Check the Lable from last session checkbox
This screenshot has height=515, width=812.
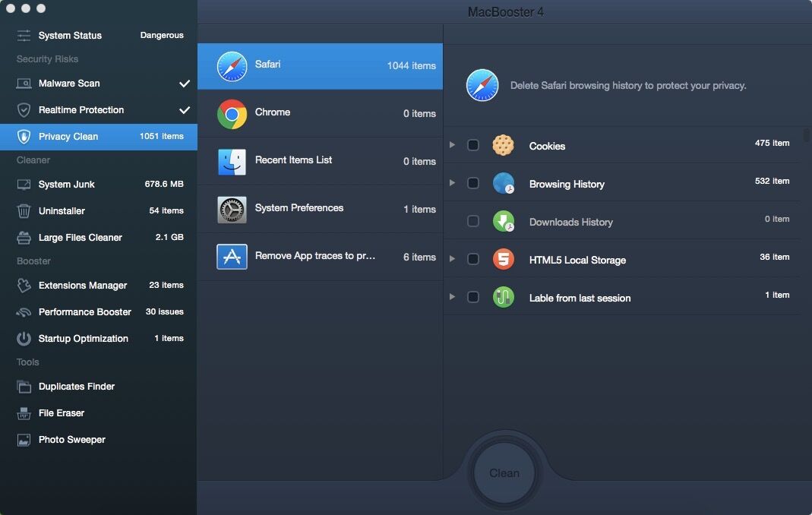pyautogui.click(x=472, y=297)
